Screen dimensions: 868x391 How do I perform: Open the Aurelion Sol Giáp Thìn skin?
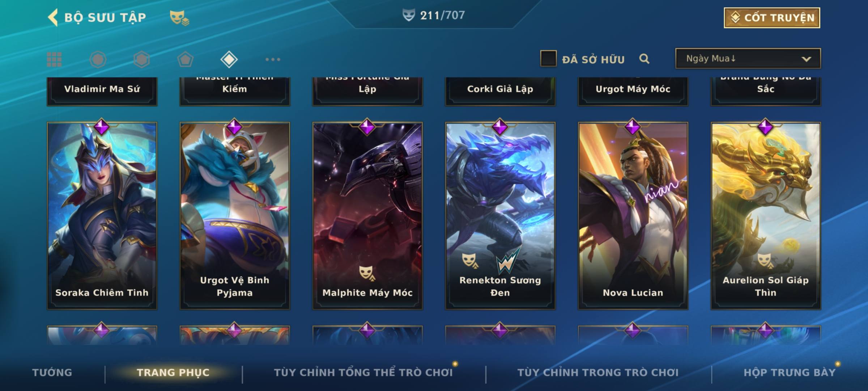click(766, 216)
